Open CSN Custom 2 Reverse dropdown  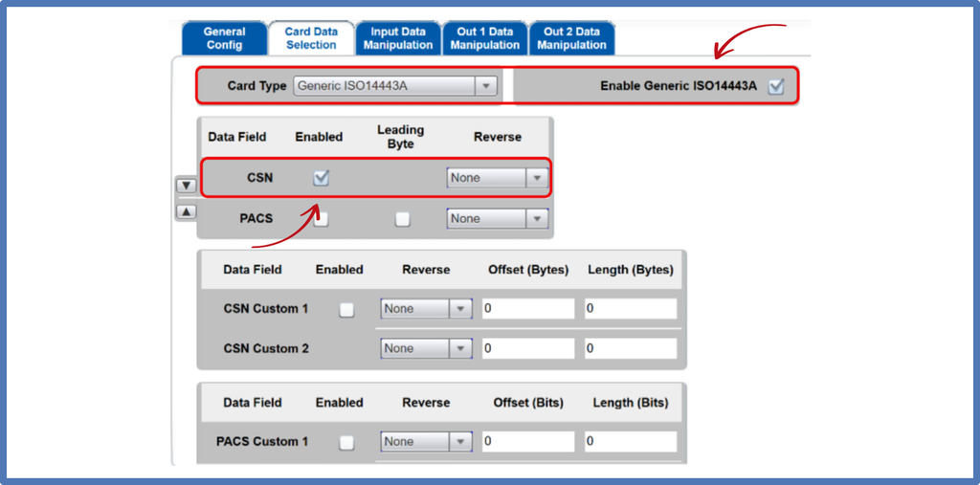click(x=426, y=349)
